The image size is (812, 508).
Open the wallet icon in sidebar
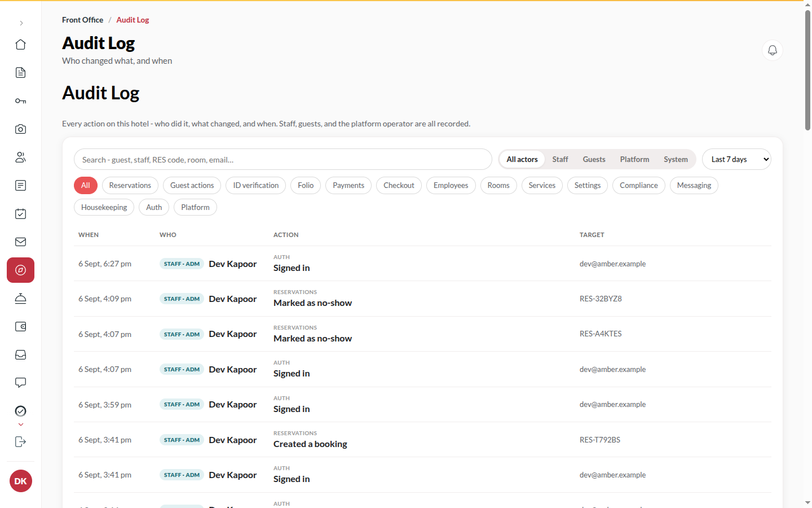click(21, 327)
